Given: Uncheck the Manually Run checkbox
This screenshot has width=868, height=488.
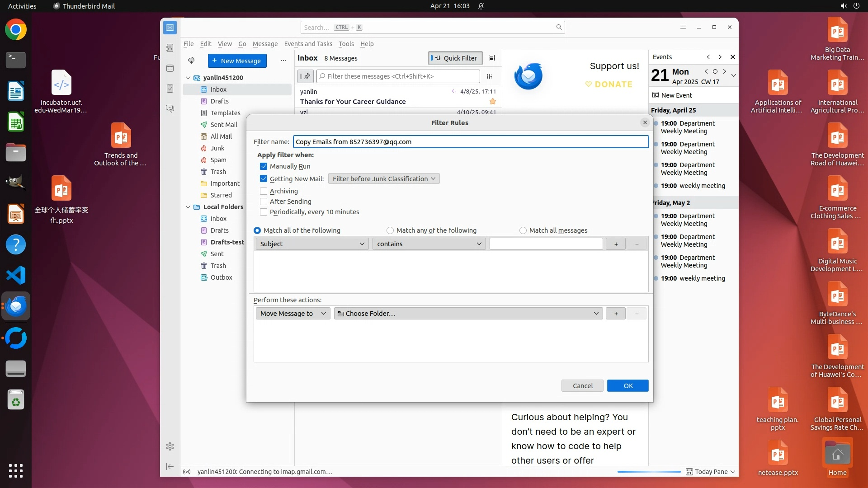Looking at the screenshot, I should click(264, 166).
